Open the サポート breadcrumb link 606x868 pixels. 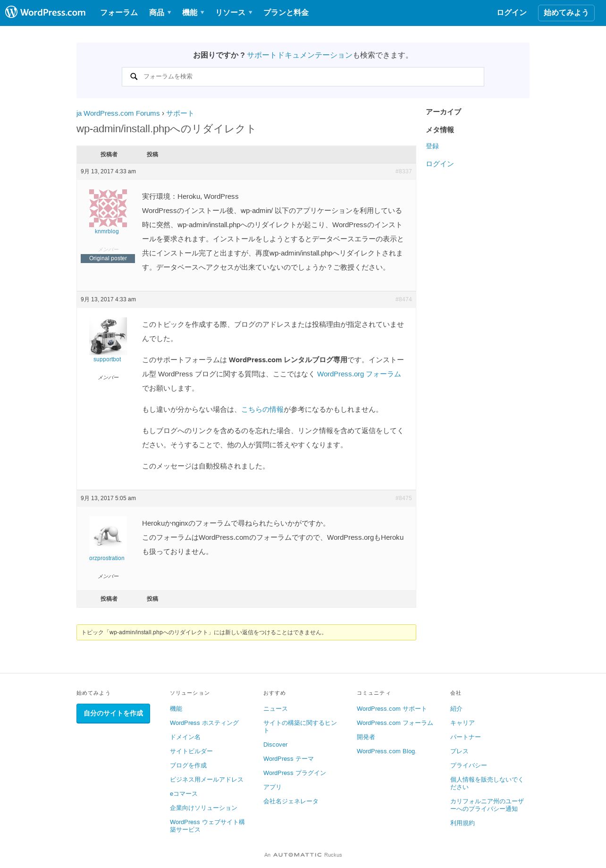[180, 113]
